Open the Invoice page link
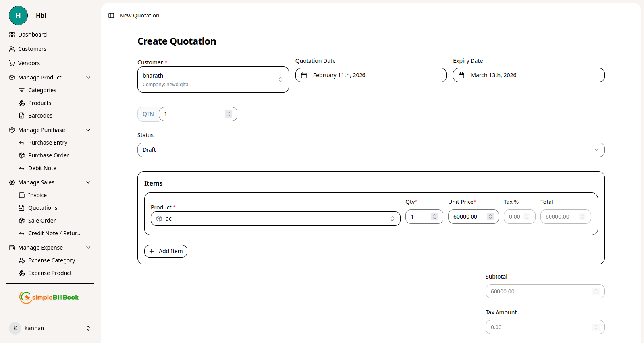Screen dimensions: 644x343 [37, 195]
